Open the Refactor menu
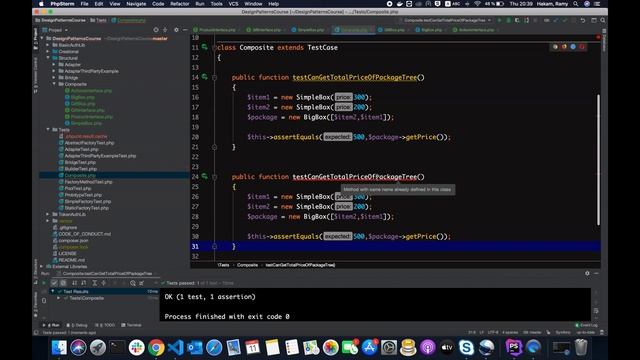Viewport: 640px width, 360px height. click(x=180, y=4)
